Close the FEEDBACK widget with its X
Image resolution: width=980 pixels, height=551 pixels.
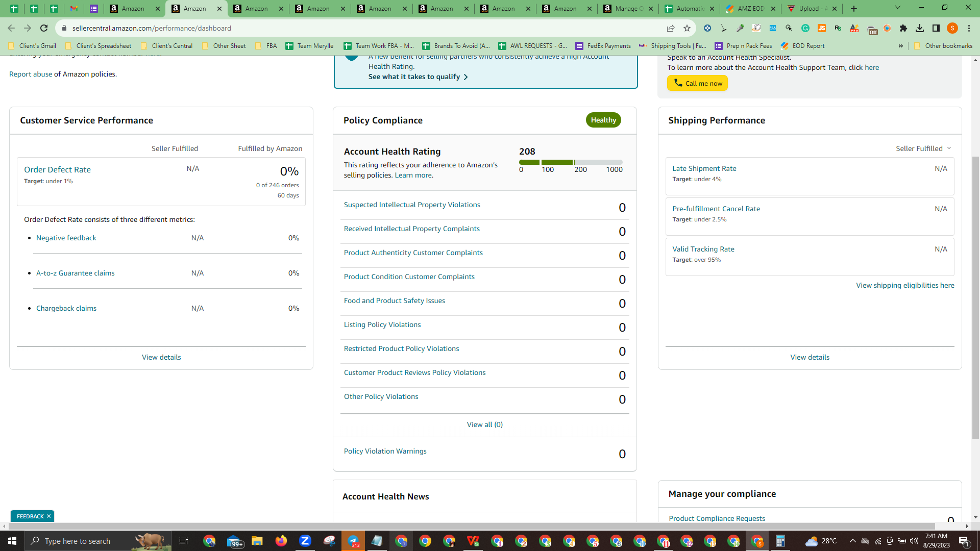pos(48,516)
